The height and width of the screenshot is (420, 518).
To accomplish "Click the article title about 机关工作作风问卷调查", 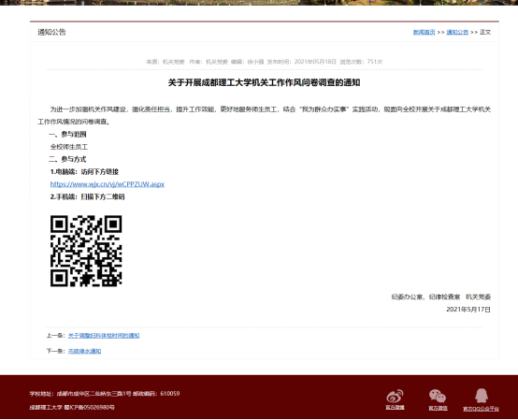I will [x=264, y=82].
